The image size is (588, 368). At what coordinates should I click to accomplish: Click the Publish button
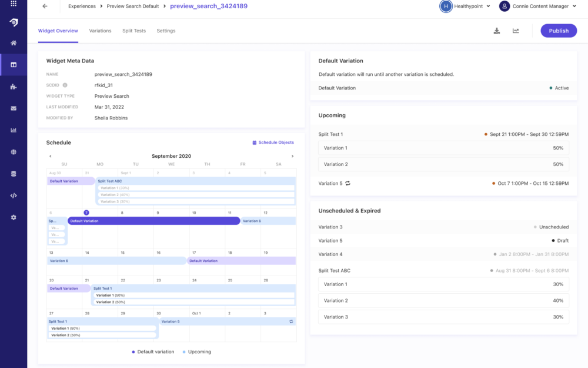pyautogui.click(x=559, y=31)
